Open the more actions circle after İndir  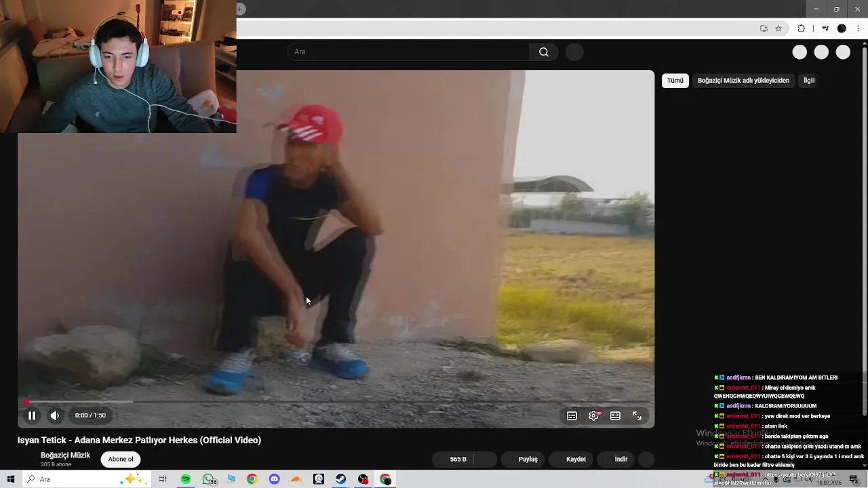(646, 460)
